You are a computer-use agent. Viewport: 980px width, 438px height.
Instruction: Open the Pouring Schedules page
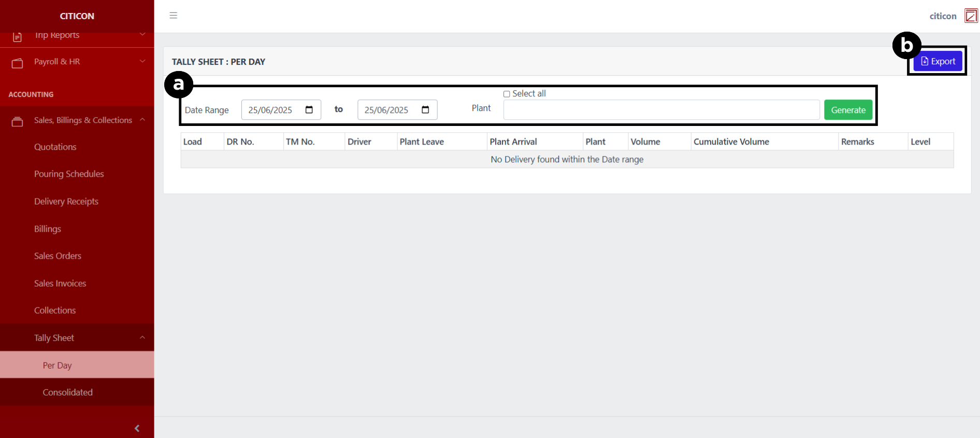click(x=69, y=174)
